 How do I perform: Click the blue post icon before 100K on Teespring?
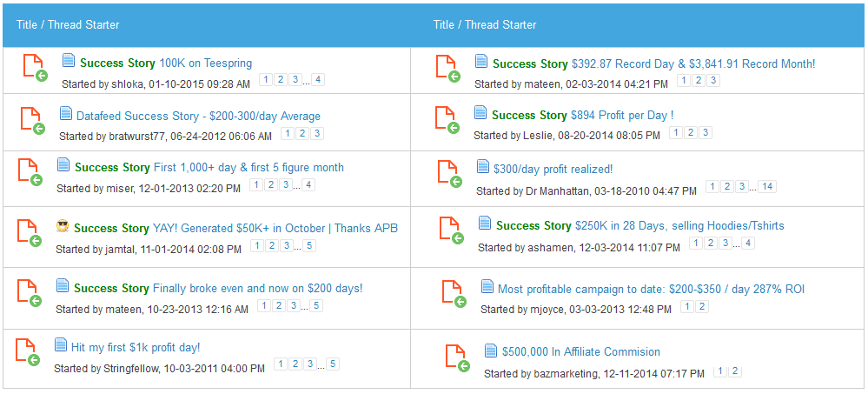(69, 60)
